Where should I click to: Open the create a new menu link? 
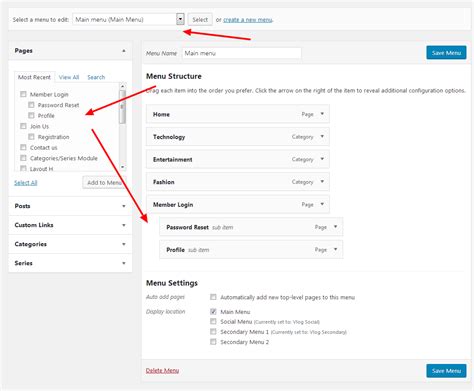click(x=248, y=20)
